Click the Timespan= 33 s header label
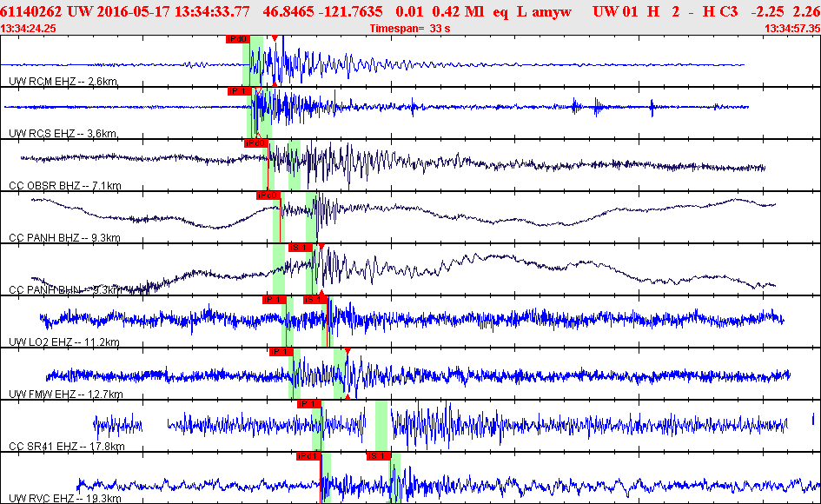This screenshot has width=821, height=504. tap(408, 27)
